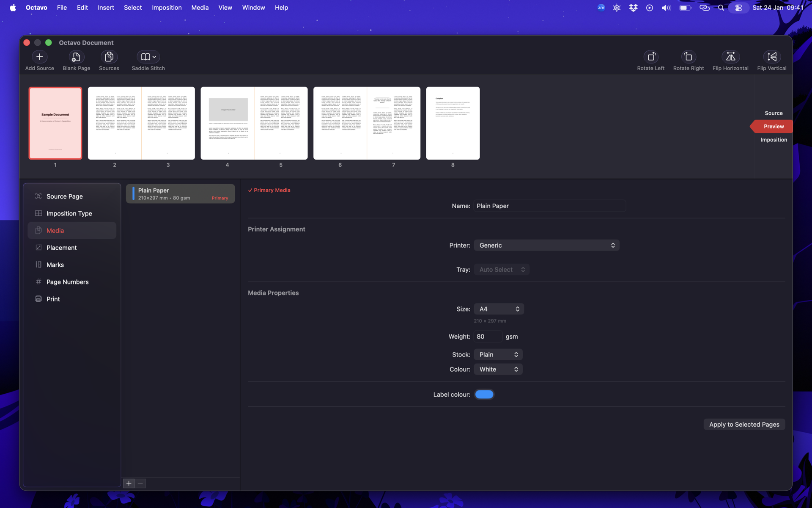
Task: Open the Imposition menu in the menu bar
Action: (167, 8)
